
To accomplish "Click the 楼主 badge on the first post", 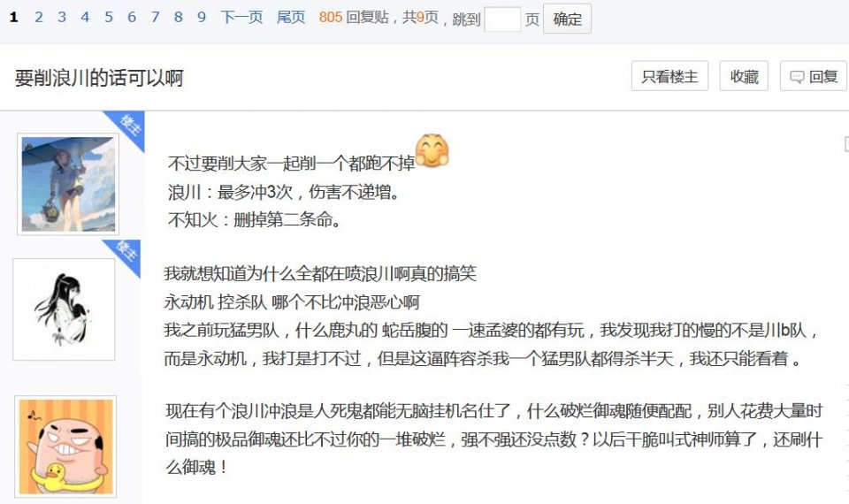I will (x=129, y=127).
